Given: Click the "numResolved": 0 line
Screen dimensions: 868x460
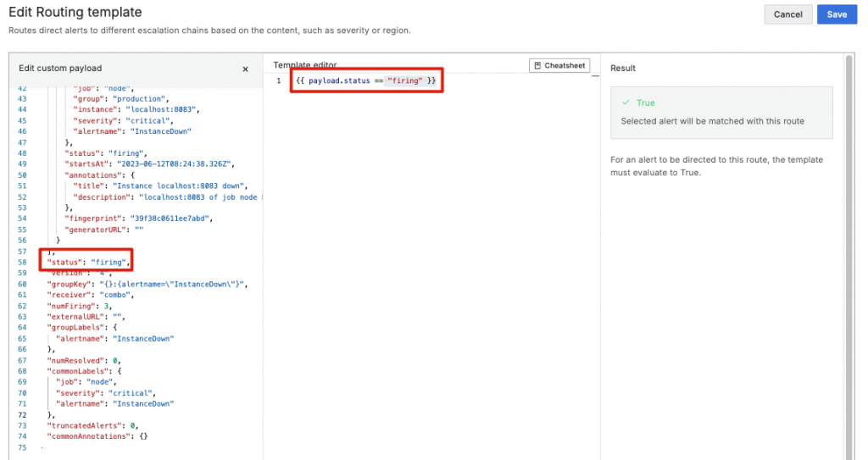Looking at the screenshot, I should point(84,360).
